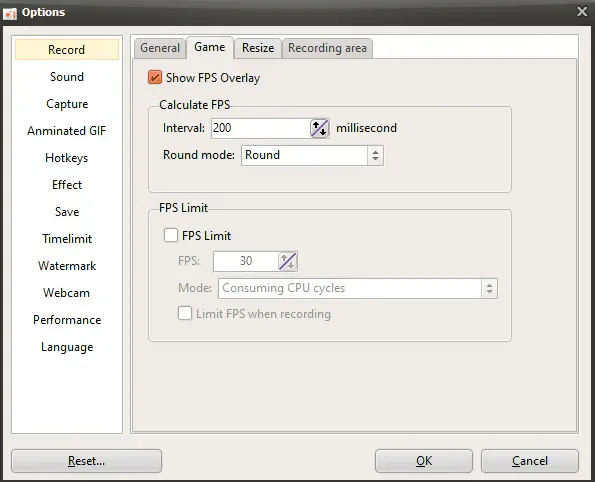
Task: Select the Game tab
Action: [209, 47]
